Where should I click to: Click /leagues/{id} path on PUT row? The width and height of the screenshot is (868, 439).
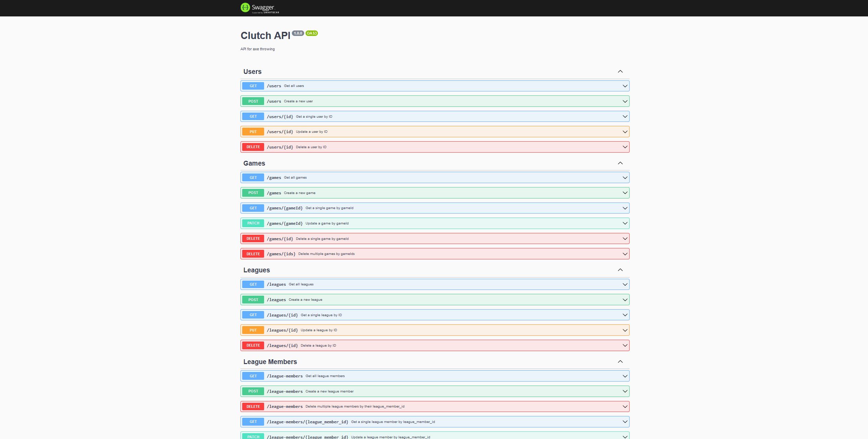282,330
